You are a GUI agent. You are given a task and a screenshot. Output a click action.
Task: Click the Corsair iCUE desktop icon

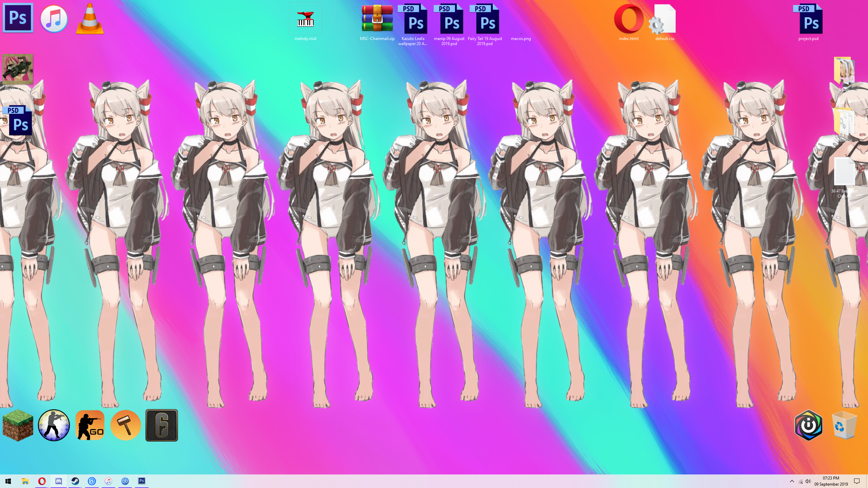(808, 425)
